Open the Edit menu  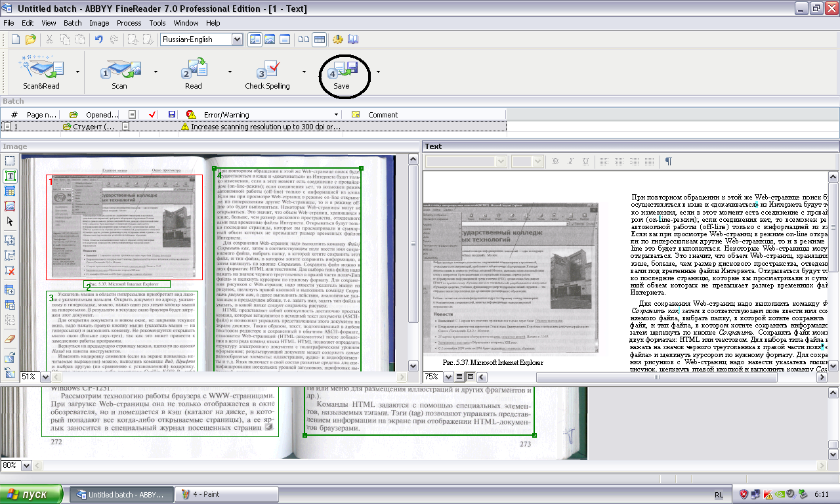pos(27,23)
